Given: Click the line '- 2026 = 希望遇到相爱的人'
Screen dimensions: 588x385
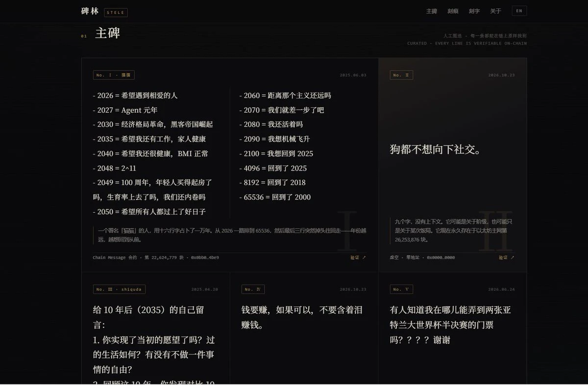Looking at the screenshot, I should [x=135, y=96].
